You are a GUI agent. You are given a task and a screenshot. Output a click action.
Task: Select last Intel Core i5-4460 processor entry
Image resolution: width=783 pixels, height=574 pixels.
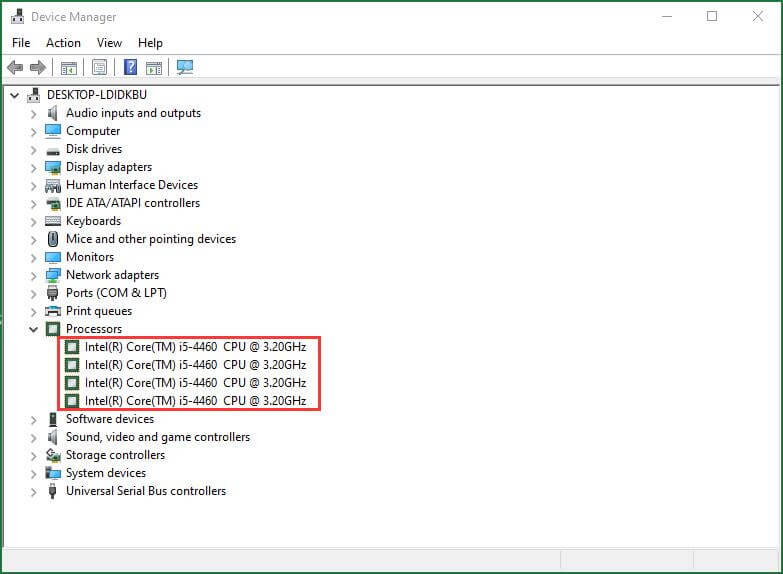pos(195,401)
